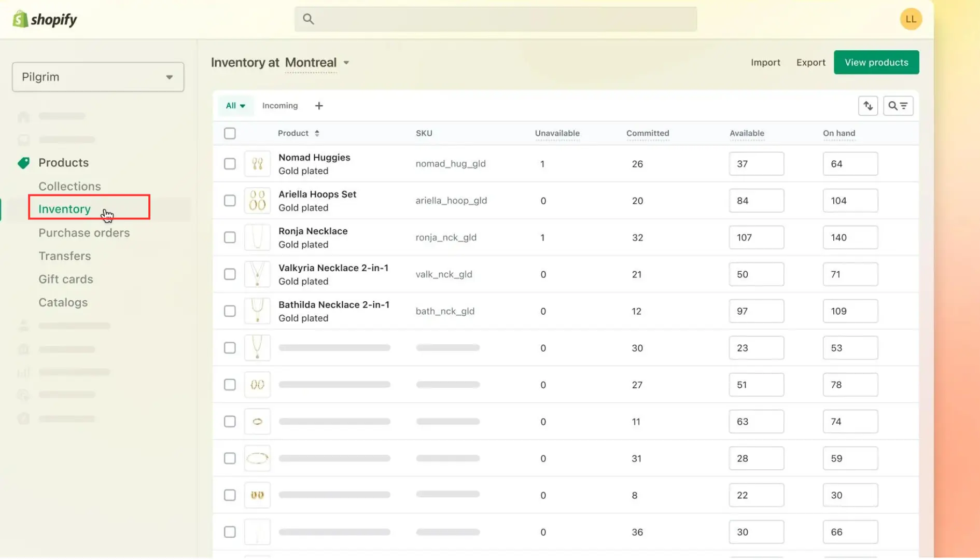The image size is (980, 560).
Task: Select the Ronja Necklace row checkbox
Action: coord(230,237)
